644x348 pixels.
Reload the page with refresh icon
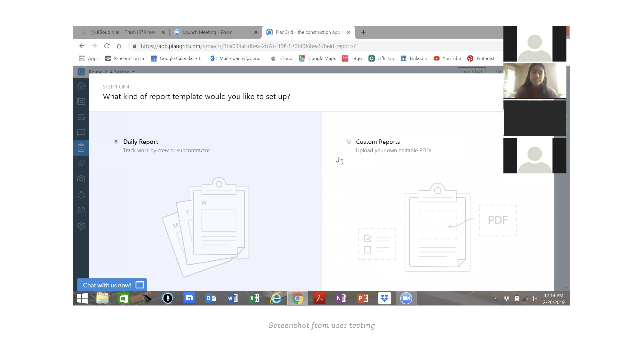point(107,46)
